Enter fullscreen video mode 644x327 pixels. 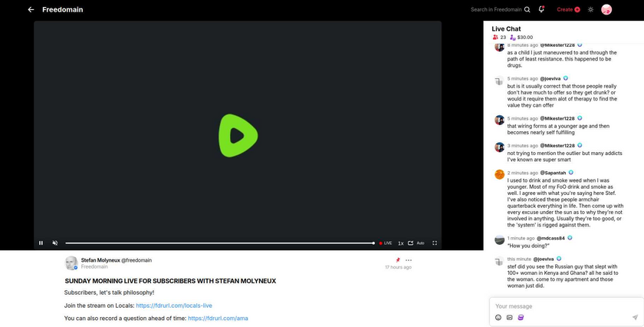point(435,243)
